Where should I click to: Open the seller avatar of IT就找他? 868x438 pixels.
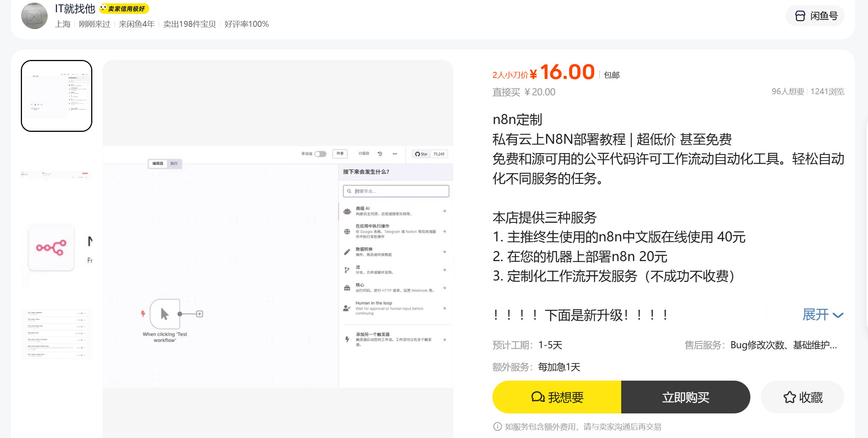(x=34, y=16)
